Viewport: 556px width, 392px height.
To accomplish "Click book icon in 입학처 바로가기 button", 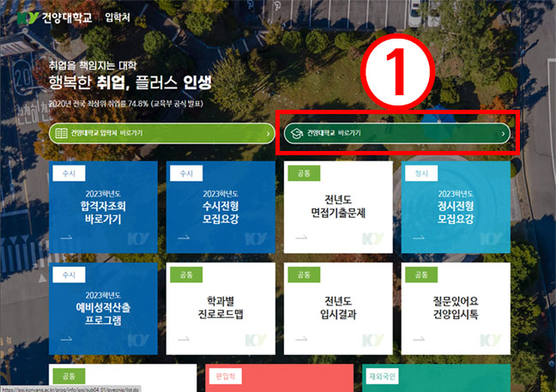I will point(61,134).
